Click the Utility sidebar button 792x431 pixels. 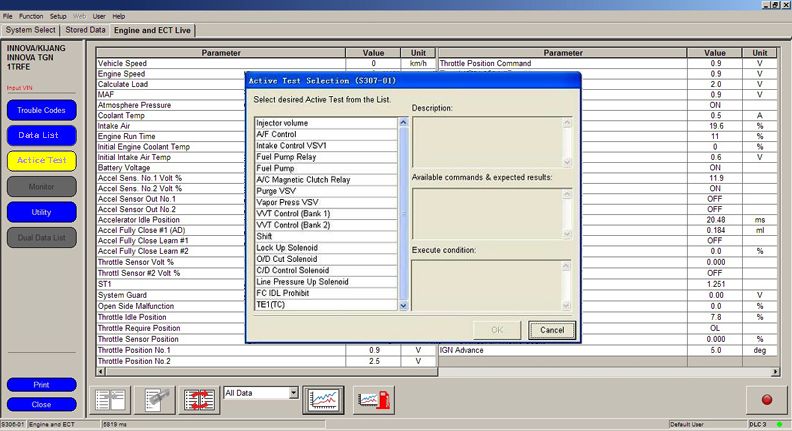click(x=41, y=212)
